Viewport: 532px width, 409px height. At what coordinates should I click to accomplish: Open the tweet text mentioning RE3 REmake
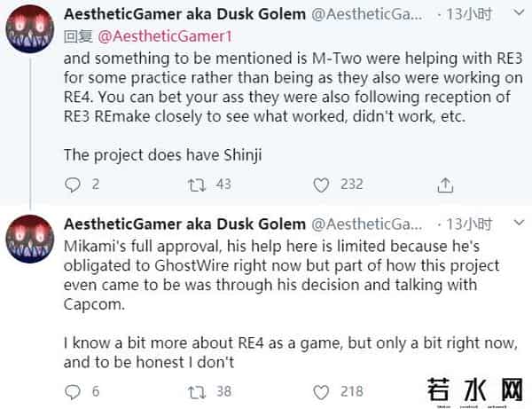click(x=264, y=96)
